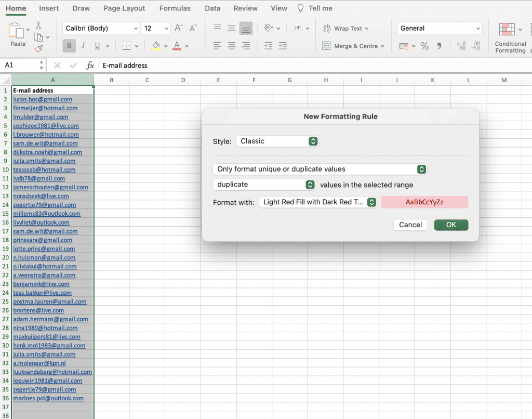The width and height of the screenshot is (532, 419).
Task: Switch to the Formulas ribbon tab
Action: click(x=175, y=8)
